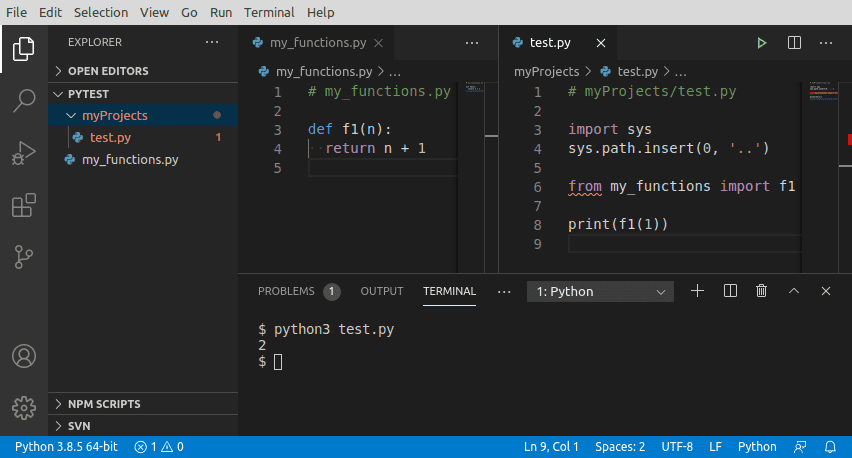This screenshot has height=458, width=852.
Task: Toggle the Explorer view in activity bar
Action: point(24,47)
